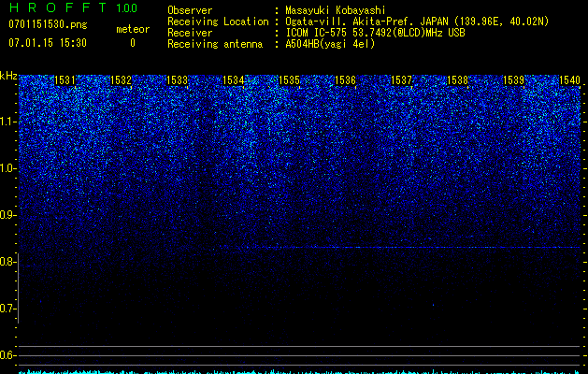Click time marker 1533
This screenshot has height=374, width=588.
[x=177, y=79]
